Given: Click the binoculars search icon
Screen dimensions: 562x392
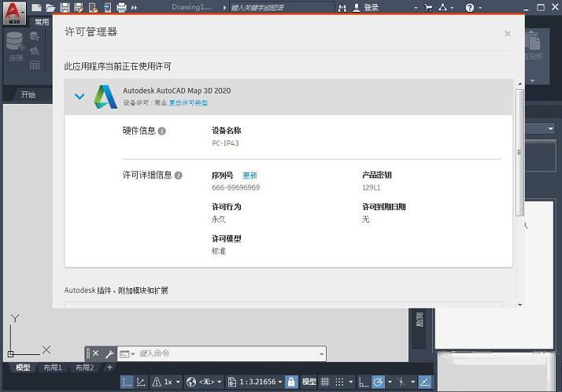Looking at the screenshot, I should pyautogui.click(x=342, y=8).
